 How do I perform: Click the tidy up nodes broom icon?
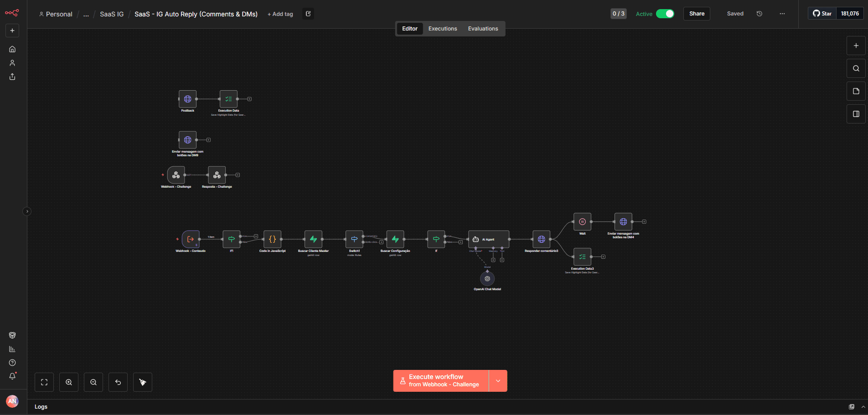143,382
